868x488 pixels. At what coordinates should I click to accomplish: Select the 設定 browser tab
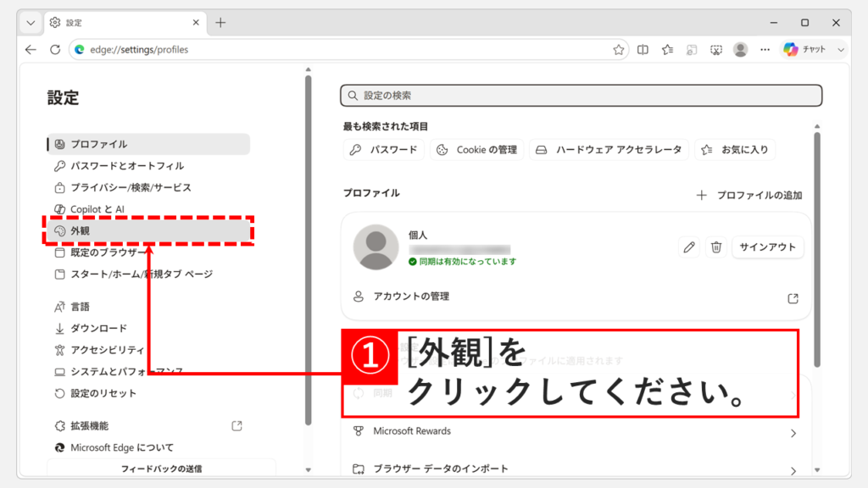coord(125,23)
